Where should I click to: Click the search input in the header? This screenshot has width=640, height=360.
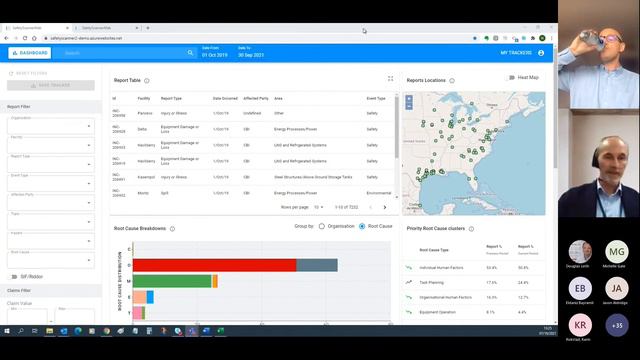[x=124, y=53]
